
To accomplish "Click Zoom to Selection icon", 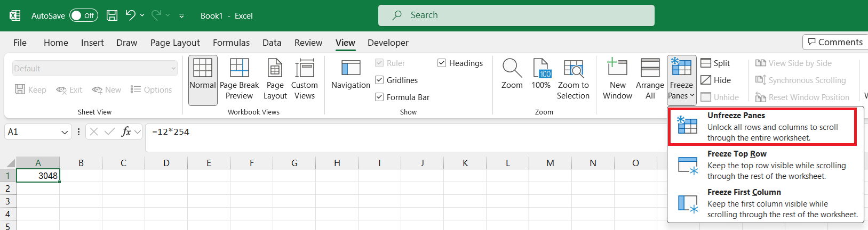I will pyautogui.click(x=574, y=68).
